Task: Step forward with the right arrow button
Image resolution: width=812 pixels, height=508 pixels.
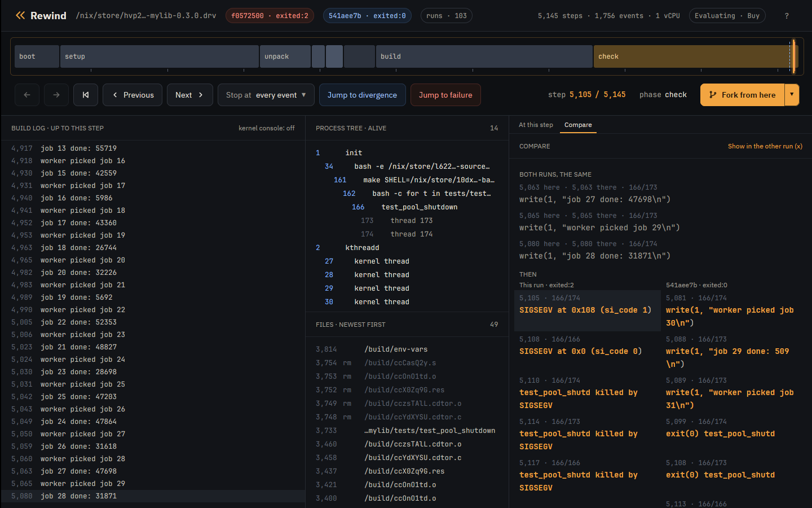Action: click(56, 95)
